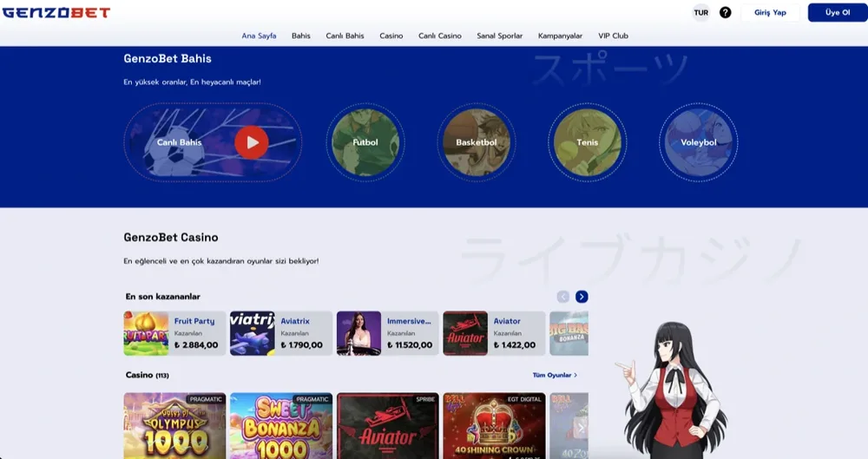This screenshot has height=459, width=868.
Task: Click the ₺ 11.520,00 winning amount
Action: 410,345
